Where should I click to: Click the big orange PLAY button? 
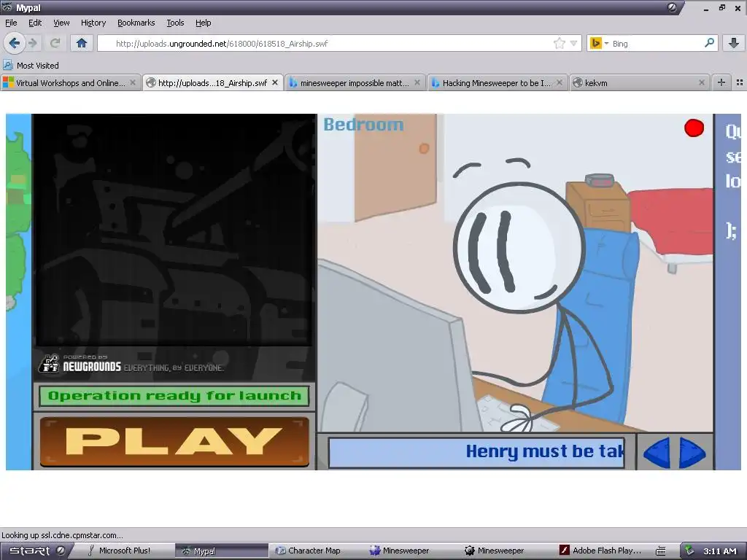174,441
